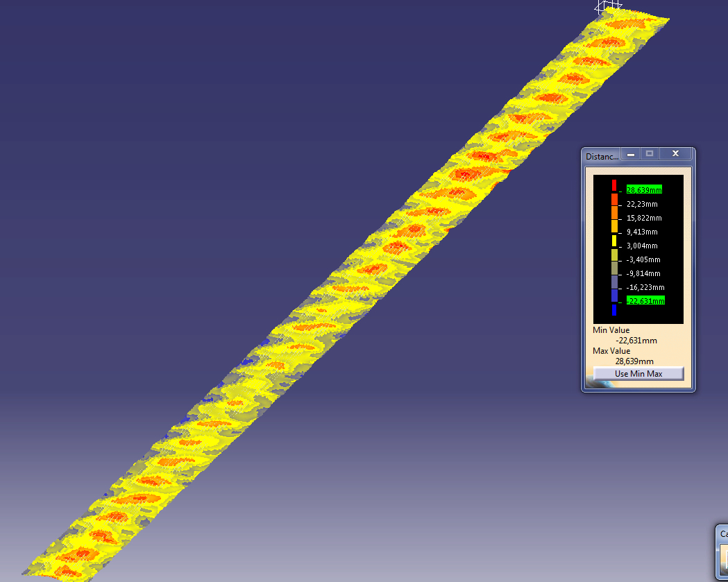Select the 22,23mm threshold label

click(642, 204)
